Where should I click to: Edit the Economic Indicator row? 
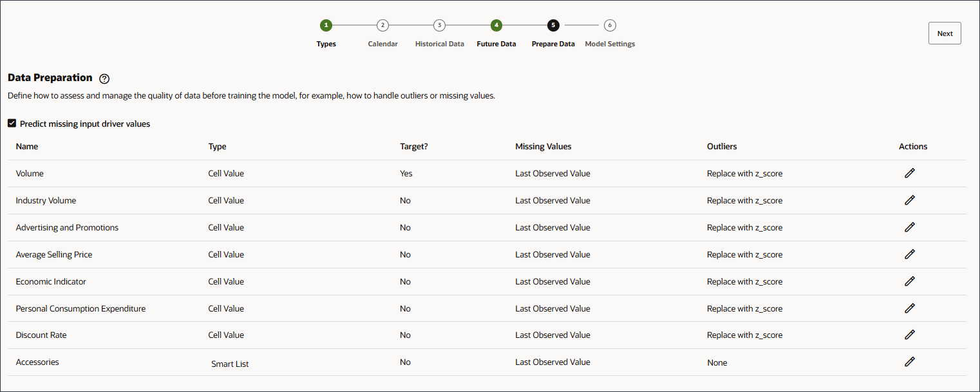(x=909, y=281)
